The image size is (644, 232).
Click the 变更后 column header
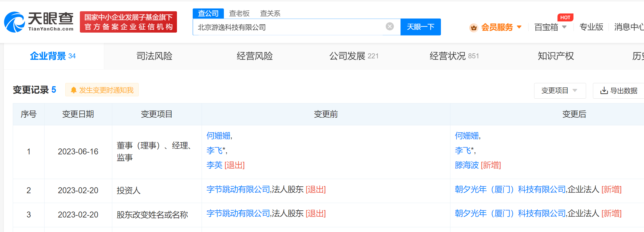(574, 114)
